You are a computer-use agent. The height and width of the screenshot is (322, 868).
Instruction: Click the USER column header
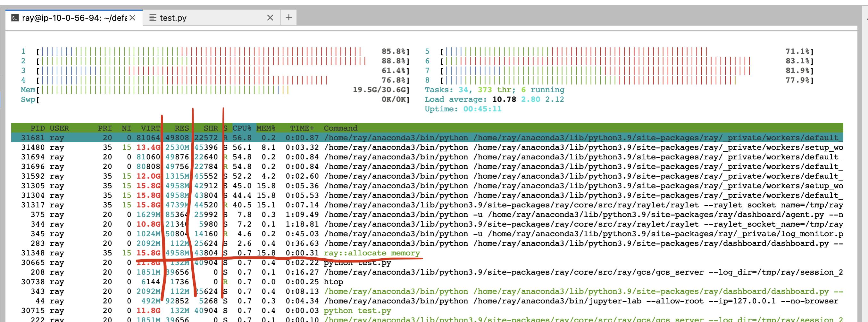click(x=60, y=128)
